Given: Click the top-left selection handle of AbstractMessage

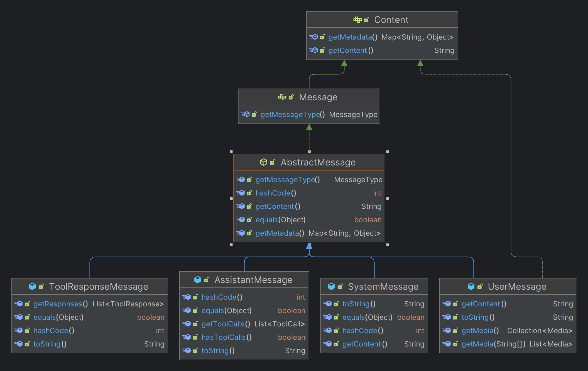Looking at the screenshot, I should click(x=231, y=152).
